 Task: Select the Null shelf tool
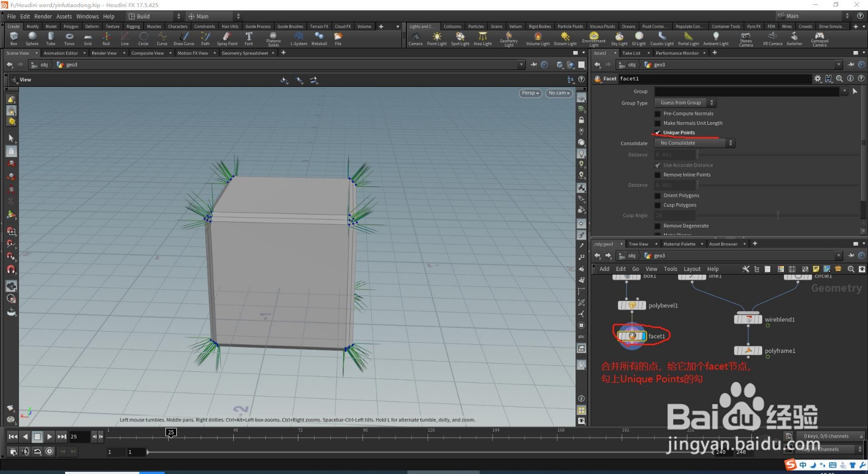(x=106, y=39)
